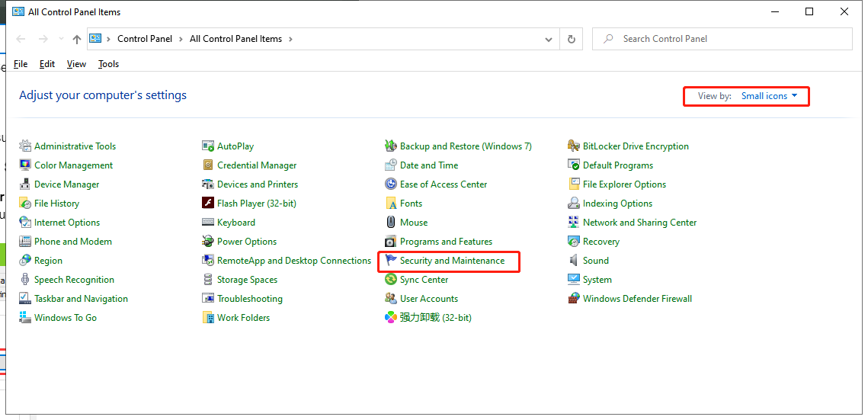Open the Default Programs link
Image resolution: width=868 pixels, height=420 pixels.
point(618,165)
